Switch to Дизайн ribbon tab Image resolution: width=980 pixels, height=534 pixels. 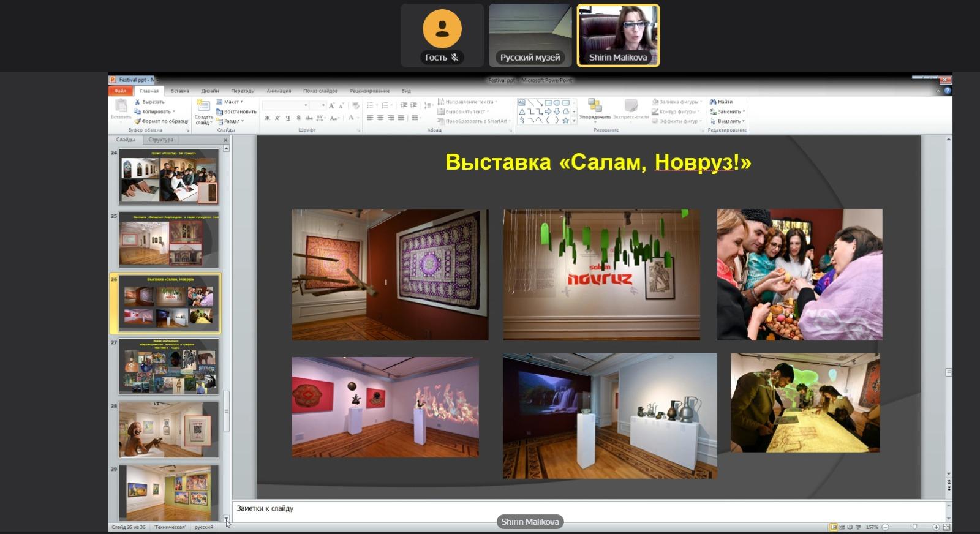[210, 91]
